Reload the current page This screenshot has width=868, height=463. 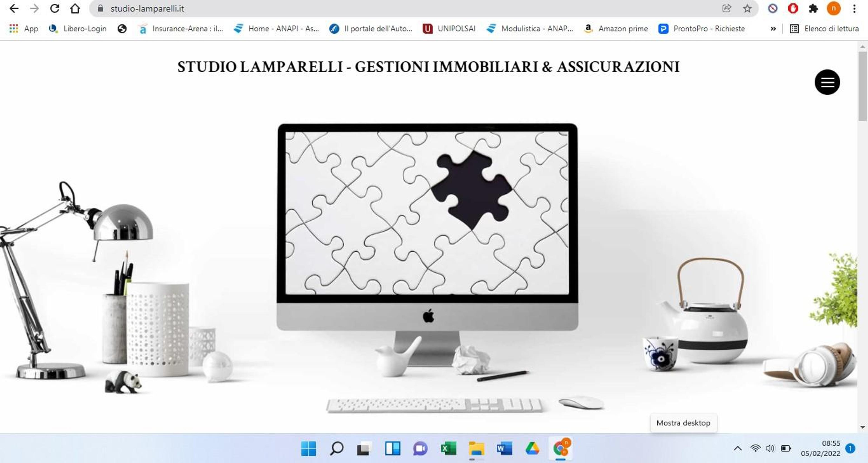tap(54, 8)
